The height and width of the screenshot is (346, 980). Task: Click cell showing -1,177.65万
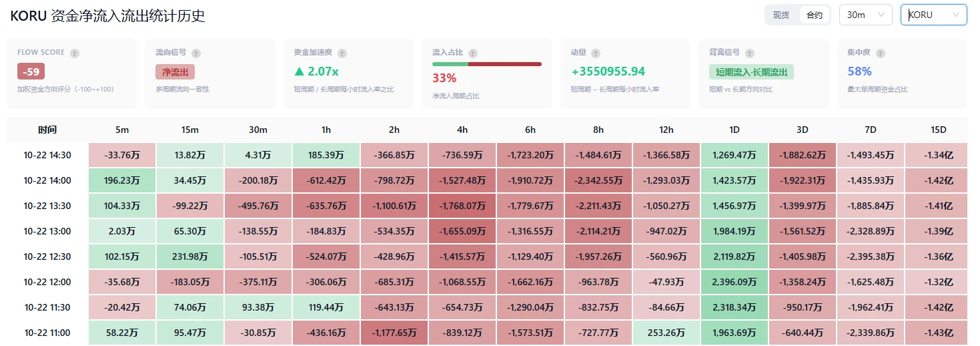point(394,333)
